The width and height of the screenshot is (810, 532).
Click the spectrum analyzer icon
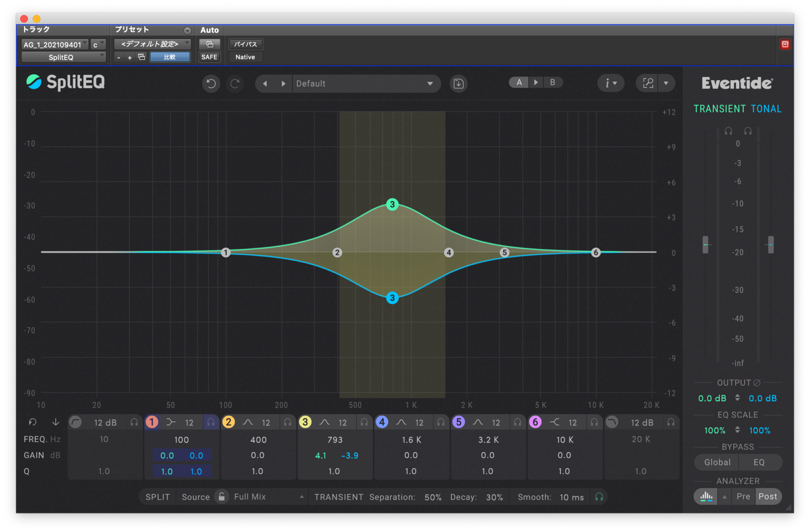pos(706,497)
